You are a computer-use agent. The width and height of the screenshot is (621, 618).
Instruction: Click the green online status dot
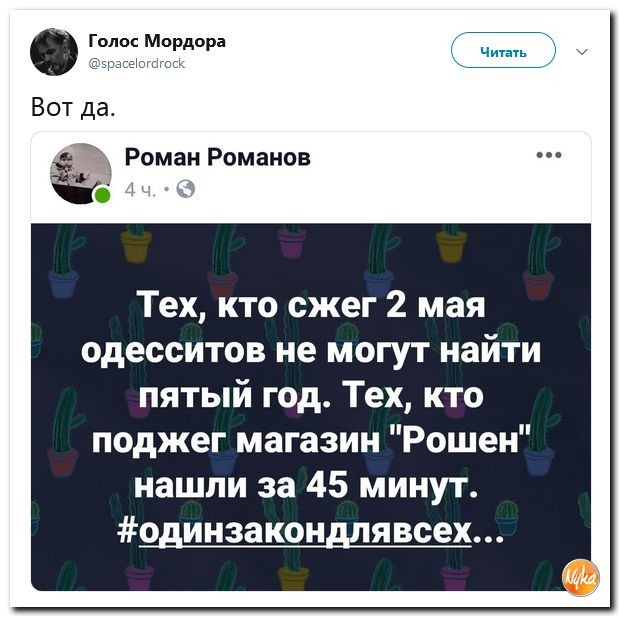tap(103, 195)
